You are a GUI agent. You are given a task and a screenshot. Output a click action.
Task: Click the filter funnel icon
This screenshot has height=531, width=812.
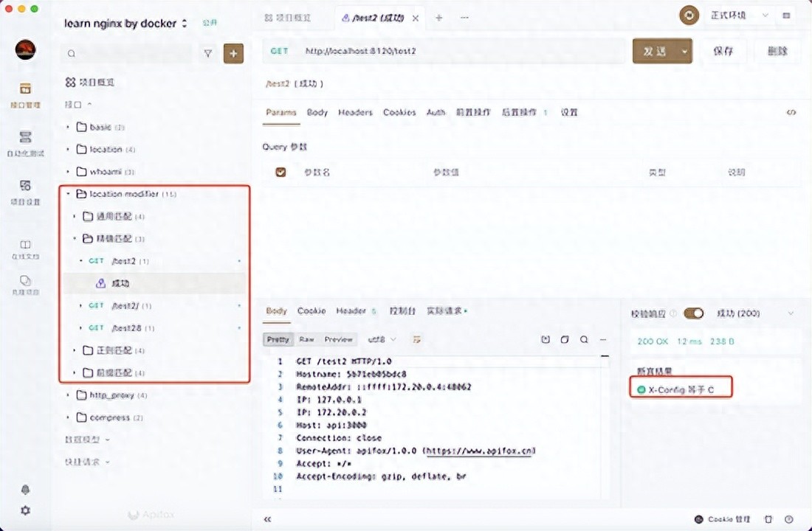pos(207,53)
